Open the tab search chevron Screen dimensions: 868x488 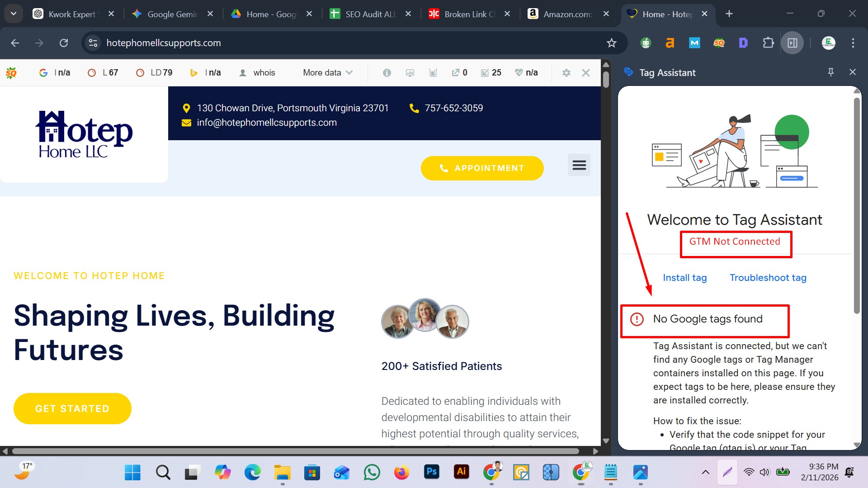[x=13, y=14]
